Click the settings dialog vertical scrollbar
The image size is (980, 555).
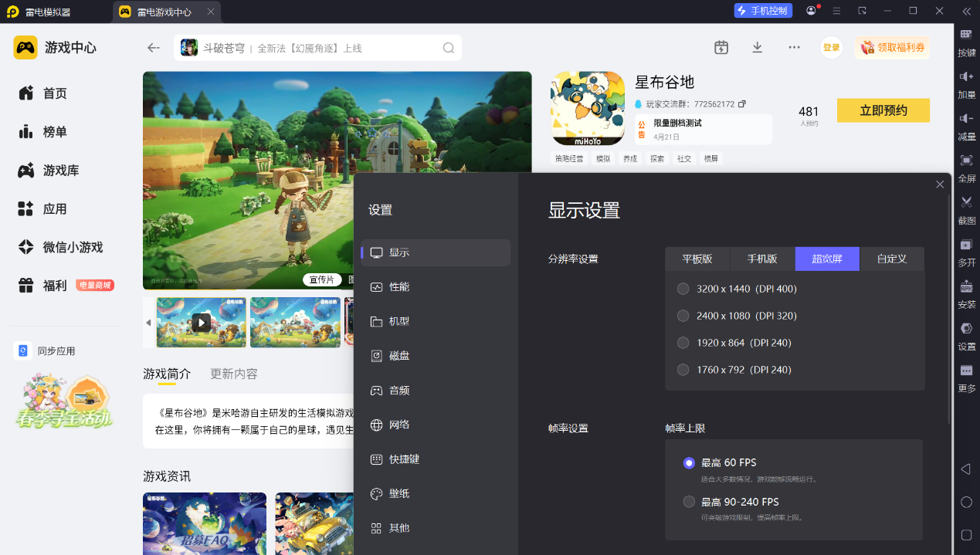pyautogui.click(x=950, y=309)
